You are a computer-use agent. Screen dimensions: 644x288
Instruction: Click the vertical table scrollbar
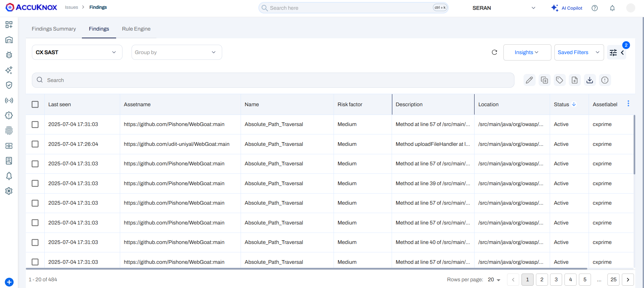(634, 145)
